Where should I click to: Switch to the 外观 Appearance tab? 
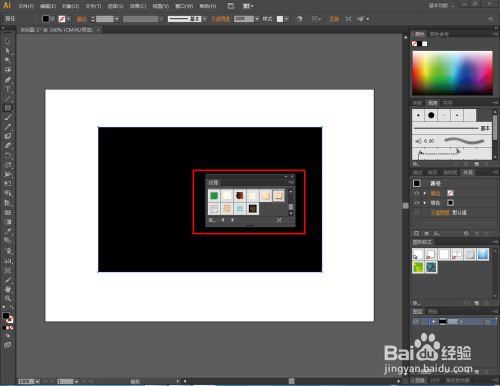click(x=467, y=172)
